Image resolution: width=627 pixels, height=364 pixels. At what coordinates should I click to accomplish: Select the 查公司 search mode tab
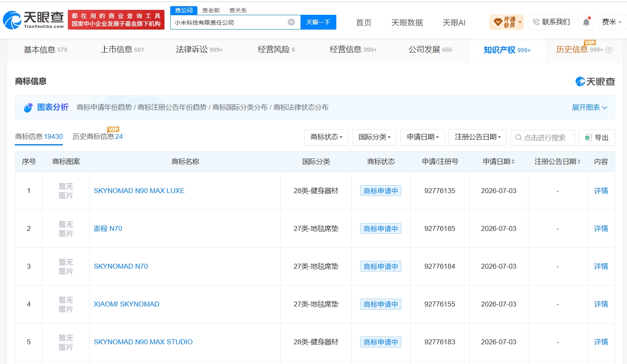coord(184,10)
